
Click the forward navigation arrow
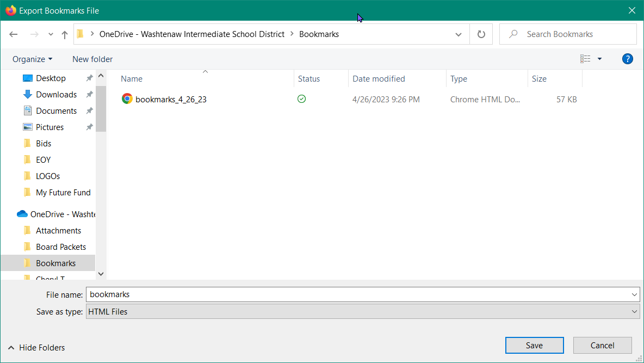(34, 34)
